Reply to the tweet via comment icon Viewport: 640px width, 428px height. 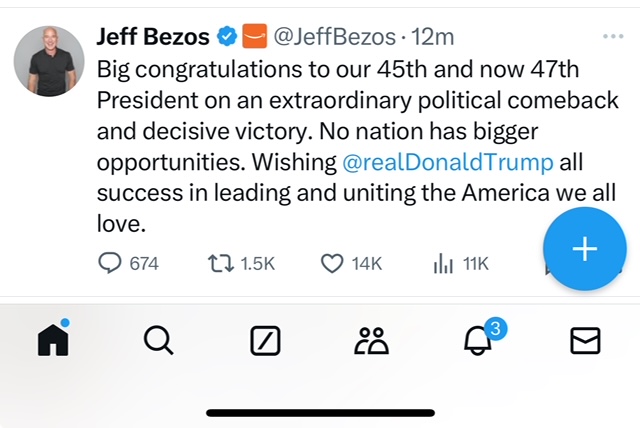(x=109, y=263)
